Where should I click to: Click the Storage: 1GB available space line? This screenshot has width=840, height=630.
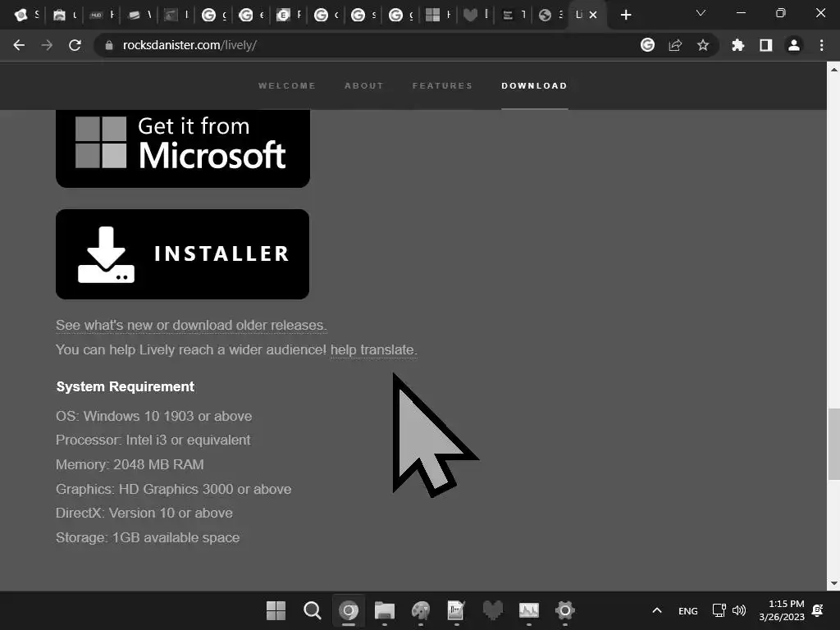(148, 537)
